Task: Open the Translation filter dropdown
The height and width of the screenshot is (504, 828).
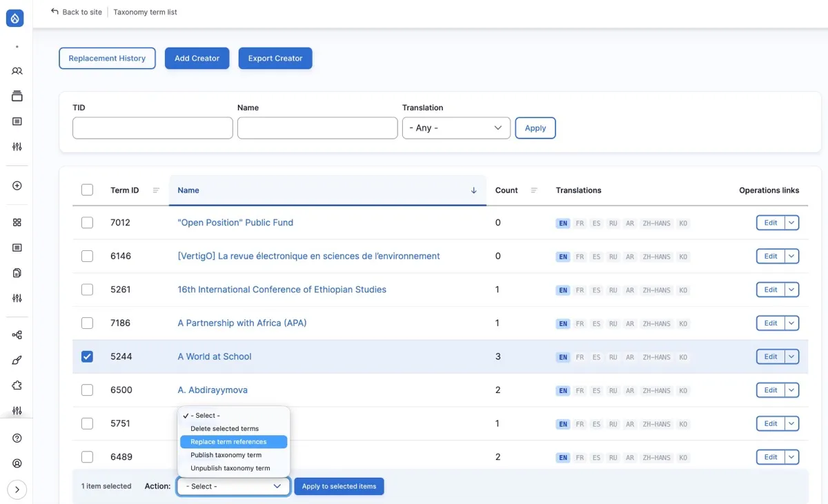Action: point(456,128)
